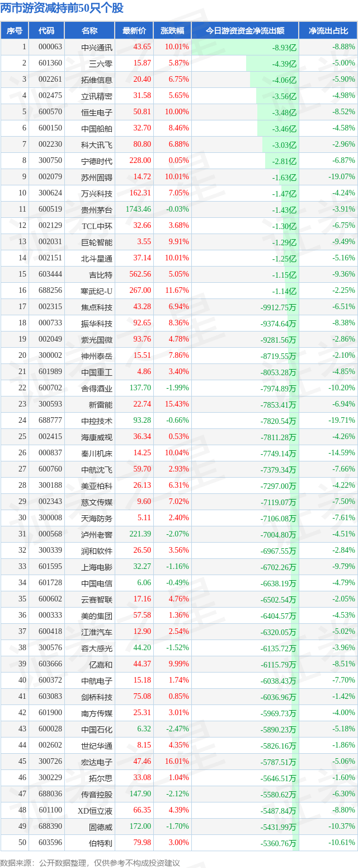
Task: Select stock name 上海电影
Action: (97, 567)
